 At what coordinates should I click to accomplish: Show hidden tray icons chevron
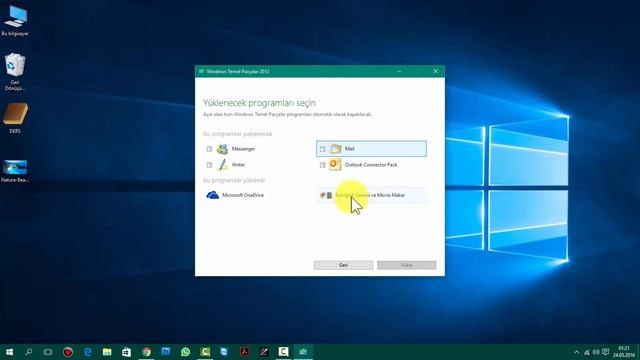point(576,352)
